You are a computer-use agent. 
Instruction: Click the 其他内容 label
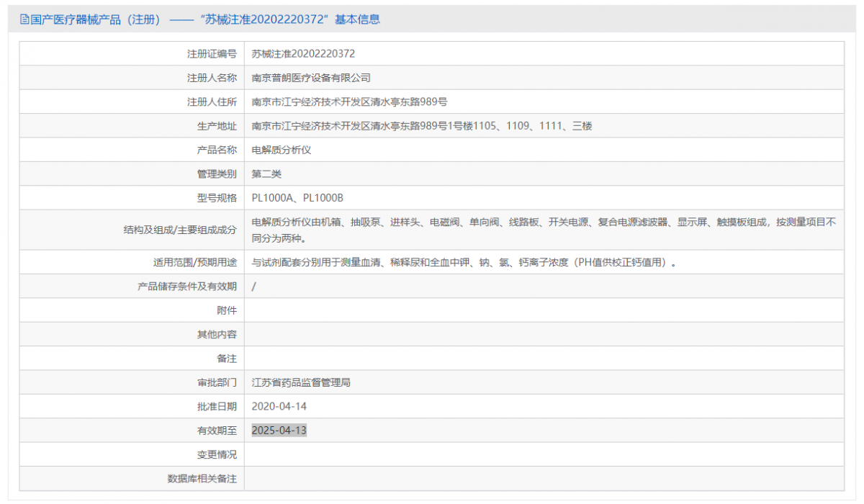[x=217, y=334]
